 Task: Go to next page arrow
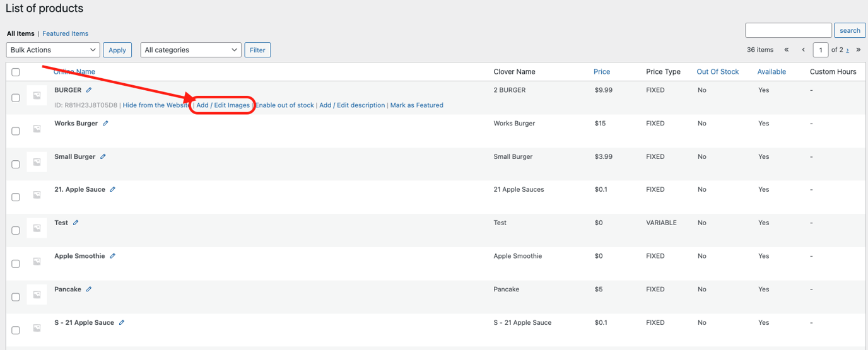(847, 50)
